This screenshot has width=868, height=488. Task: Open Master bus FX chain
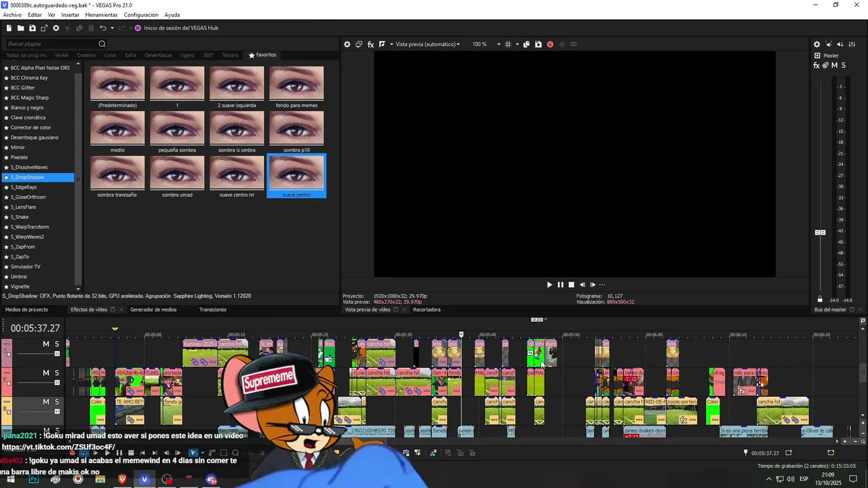pos(816,65)
